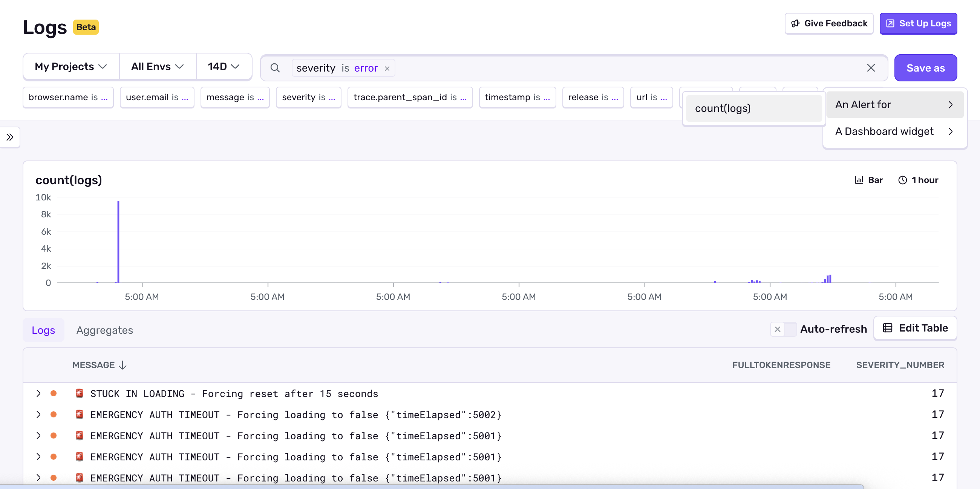Click the STUCK IN LOADING message text
980x489 pixels.
[234, 394]
